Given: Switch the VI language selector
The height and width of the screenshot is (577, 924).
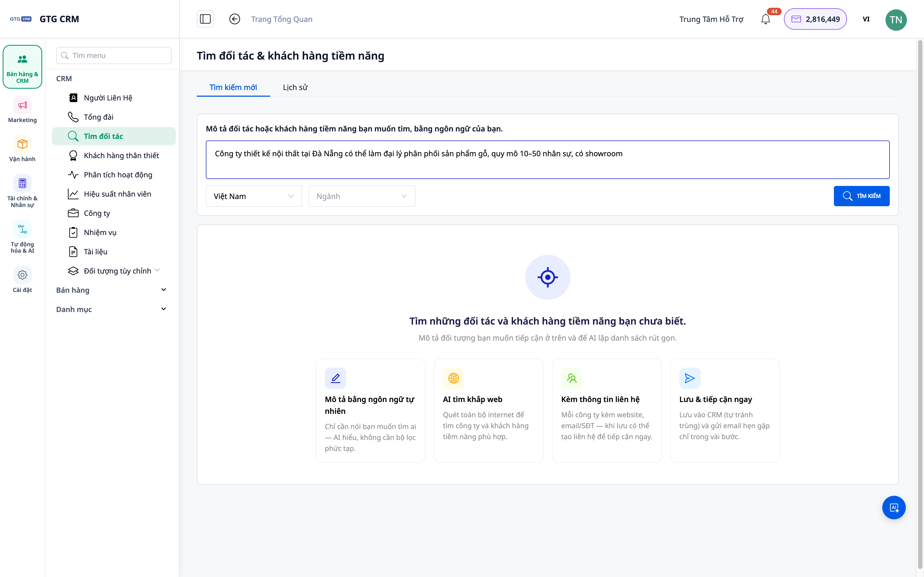Looking at the screenshot, I should (x=866, y=19).
